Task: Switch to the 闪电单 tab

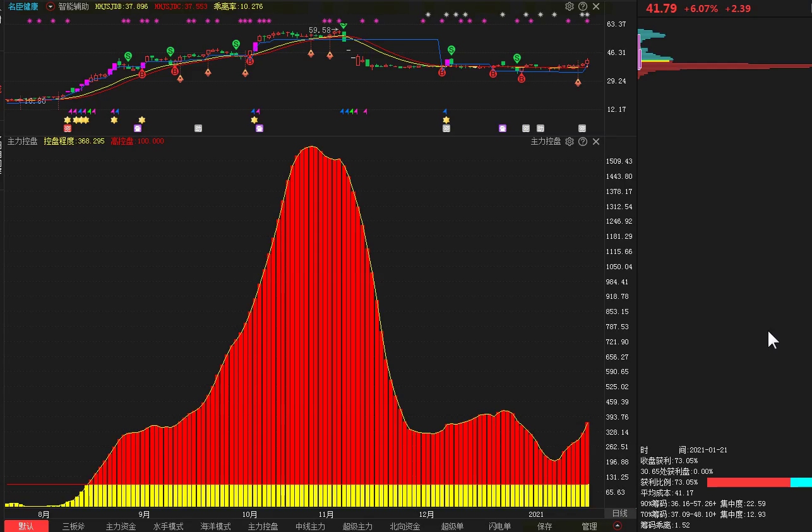Action: [499, 526]
